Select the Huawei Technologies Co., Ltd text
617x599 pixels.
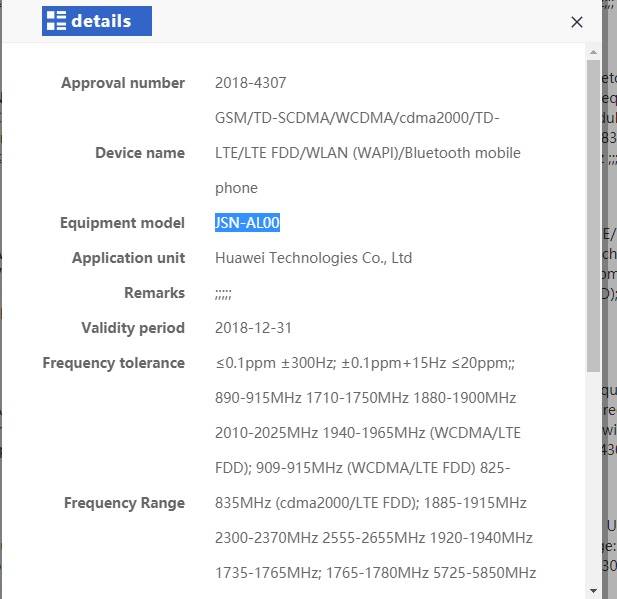[313, 258]
